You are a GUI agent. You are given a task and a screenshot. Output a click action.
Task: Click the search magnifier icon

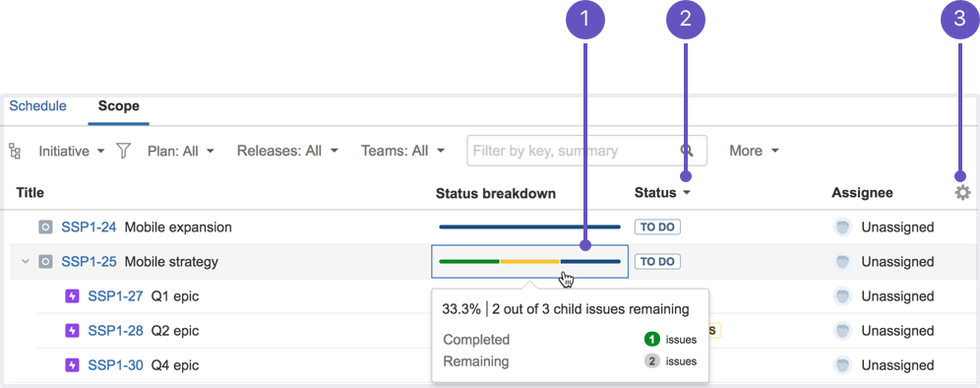pos(687,151)
